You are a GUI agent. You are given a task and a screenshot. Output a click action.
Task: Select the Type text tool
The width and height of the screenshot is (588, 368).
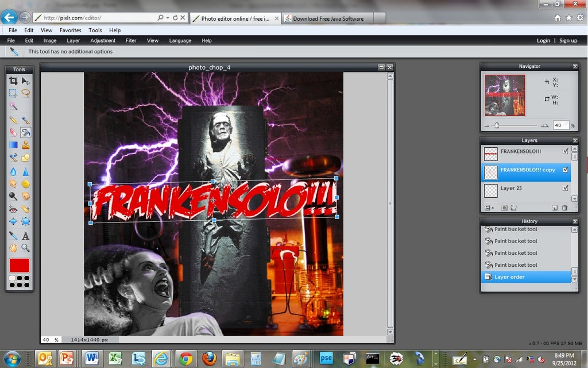coord(25,235)
